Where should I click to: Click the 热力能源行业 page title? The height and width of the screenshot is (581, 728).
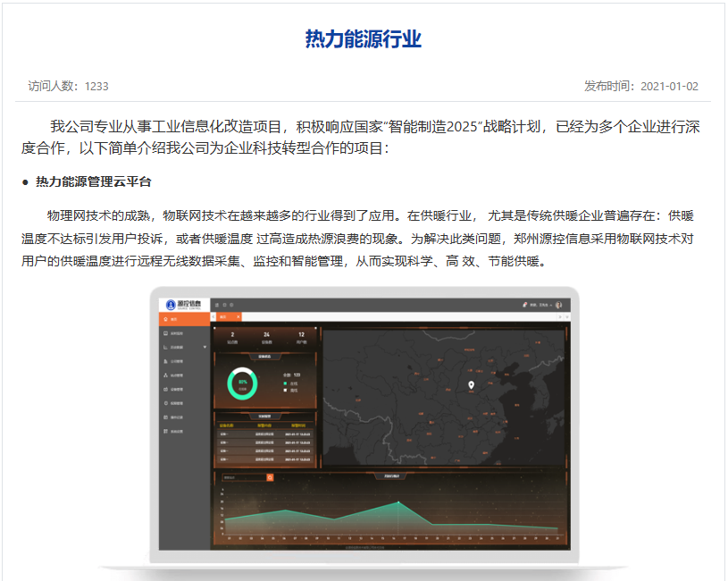(x=363, y=39)
